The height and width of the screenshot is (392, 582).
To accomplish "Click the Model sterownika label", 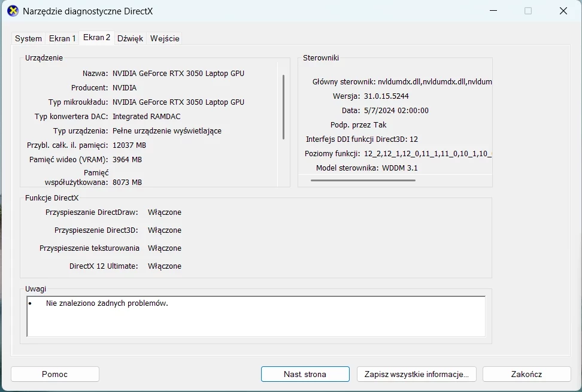I will coord(347,168).
